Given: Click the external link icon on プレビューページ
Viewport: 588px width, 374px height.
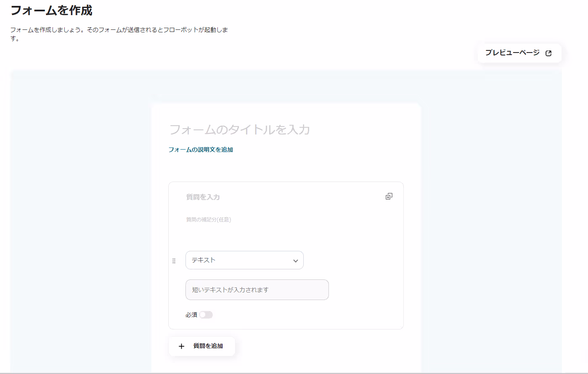Looking at the screenshot, I should (548, 53).
